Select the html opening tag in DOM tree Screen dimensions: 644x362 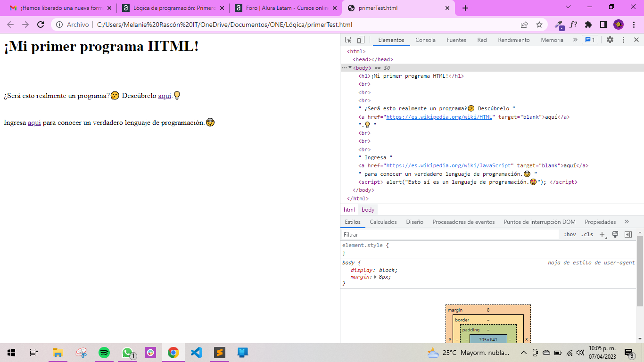tap(356, 51)
